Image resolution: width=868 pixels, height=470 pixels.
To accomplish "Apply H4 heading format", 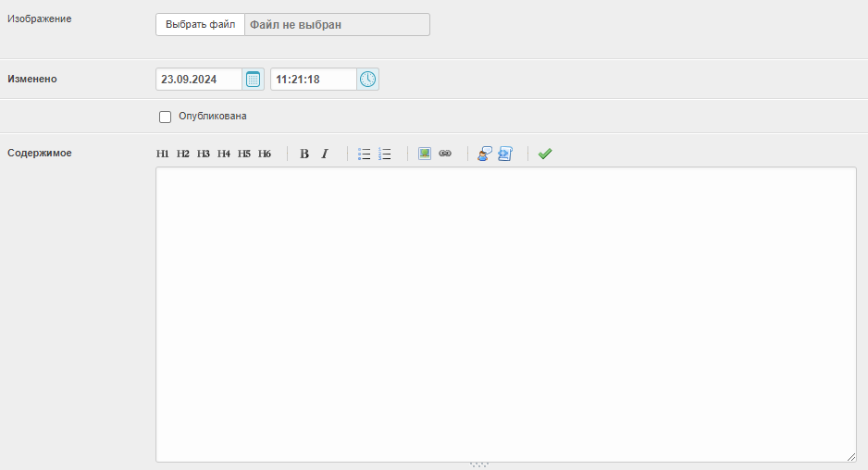I will coord(224,154).
